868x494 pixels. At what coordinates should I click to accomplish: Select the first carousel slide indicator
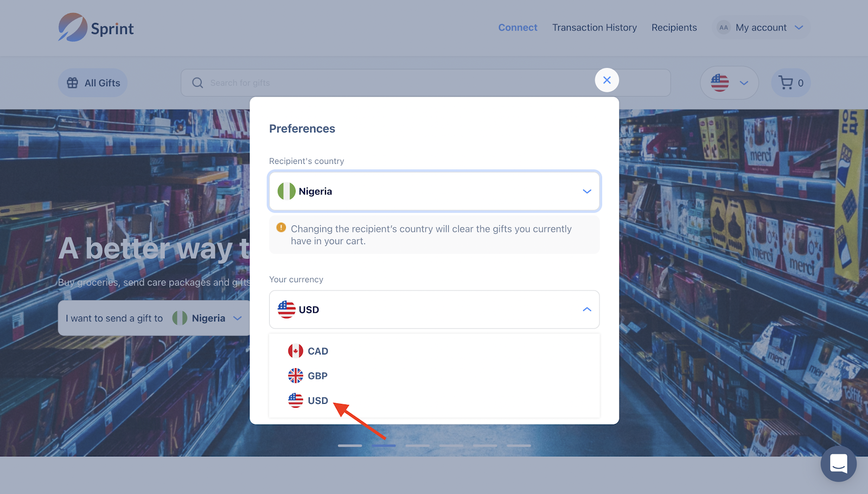click(x=350, y=446)
